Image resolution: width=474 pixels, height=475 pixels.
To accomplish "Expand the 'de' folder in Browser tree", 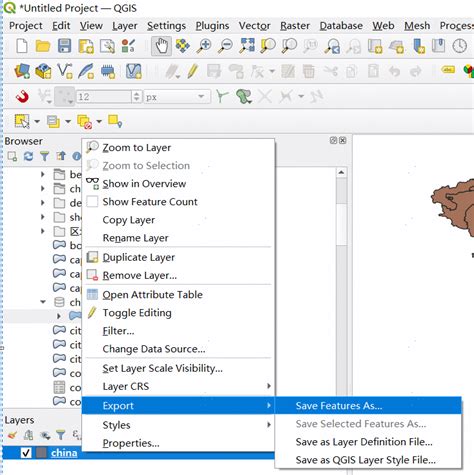I will tap(43, 202).
